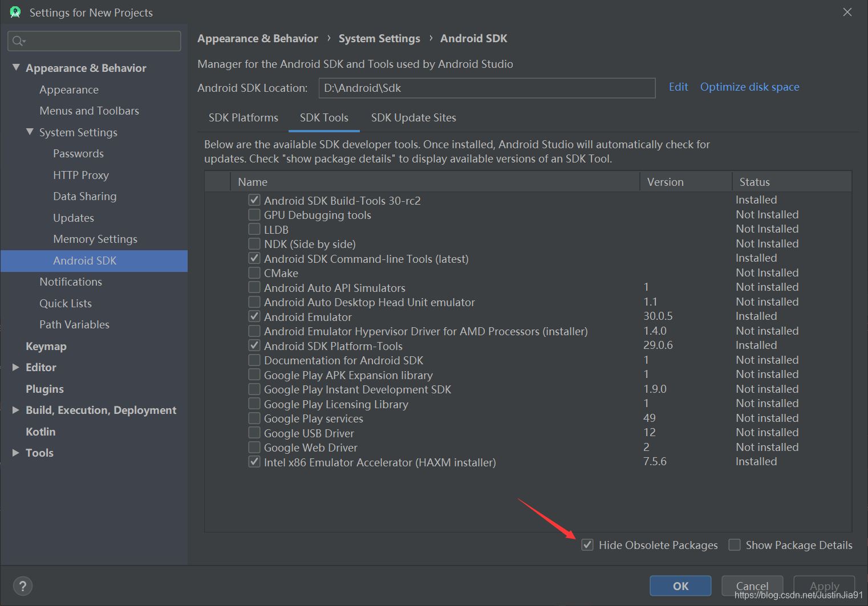Check the GPU Debugging tools box
Image resolution: width=868 pixels, height=606 pixels.
pyautogui.click(x=254, y=214)
